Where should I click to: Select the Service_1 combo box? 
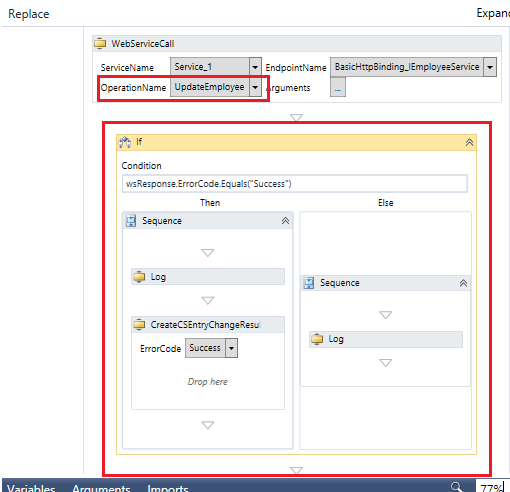216,67
